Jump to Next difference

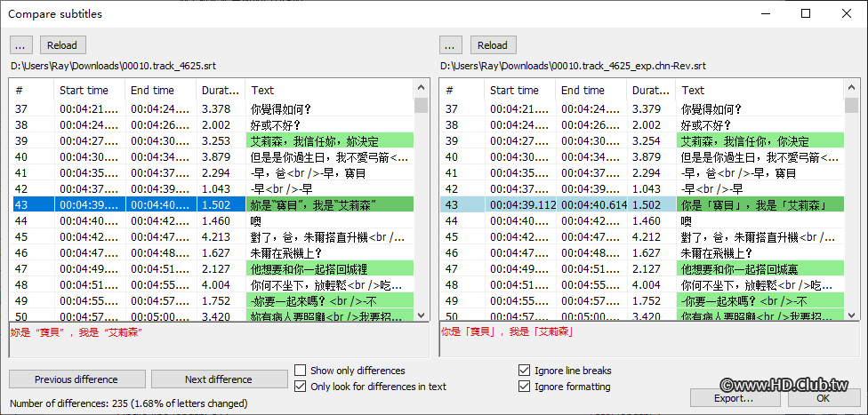[219, 379]
